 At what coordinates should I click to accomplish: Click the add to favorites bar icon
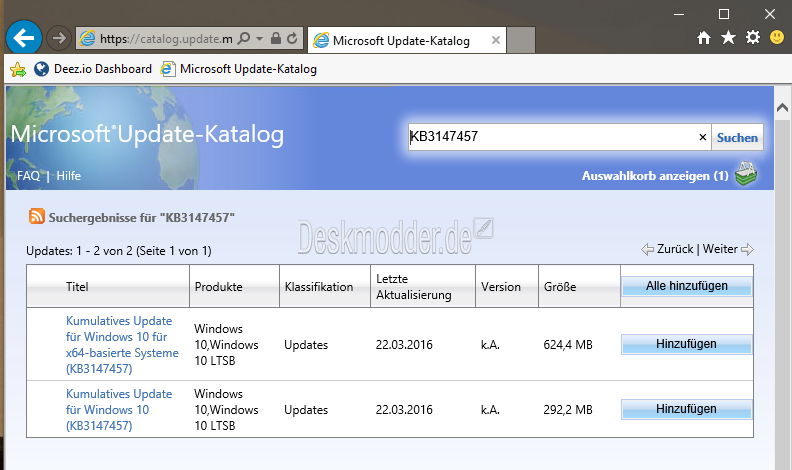[18, 69]
